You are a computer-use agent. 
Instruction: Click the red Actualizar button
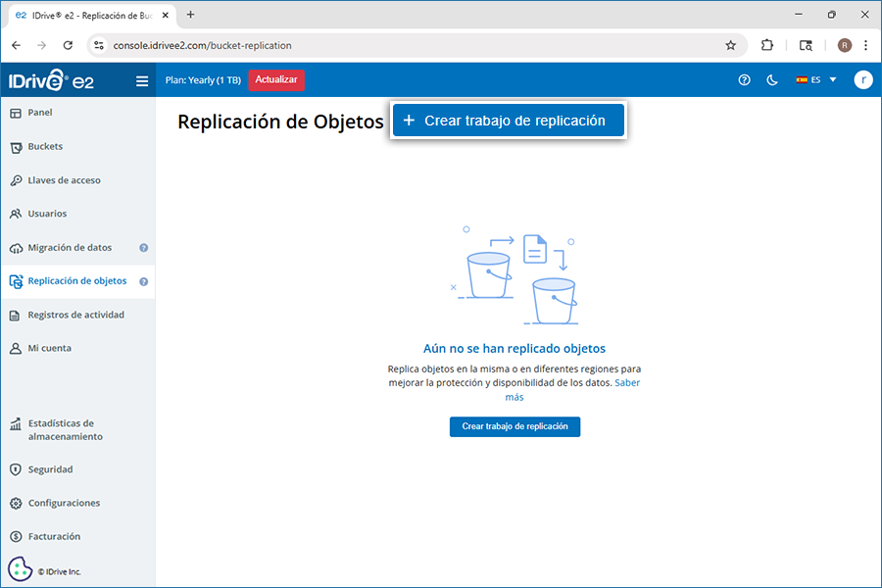click(x=276, y=80)
